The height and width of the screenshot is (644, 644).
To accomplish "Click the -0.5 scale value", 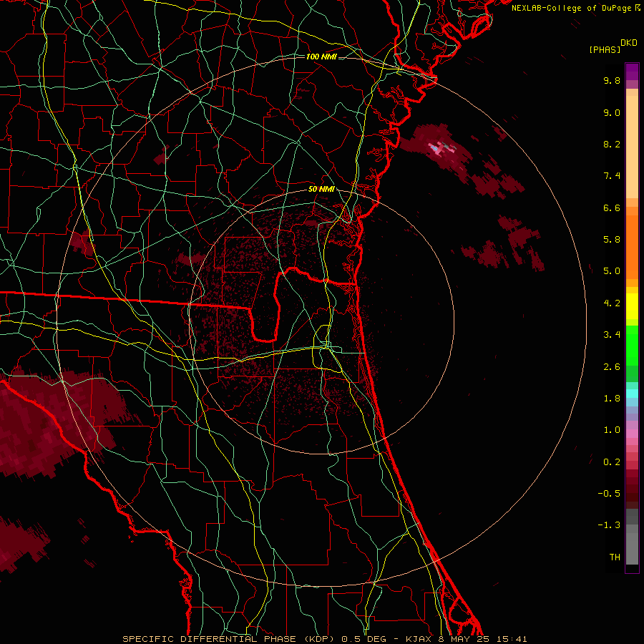I will pyautogui.click(x=609, y=494).
